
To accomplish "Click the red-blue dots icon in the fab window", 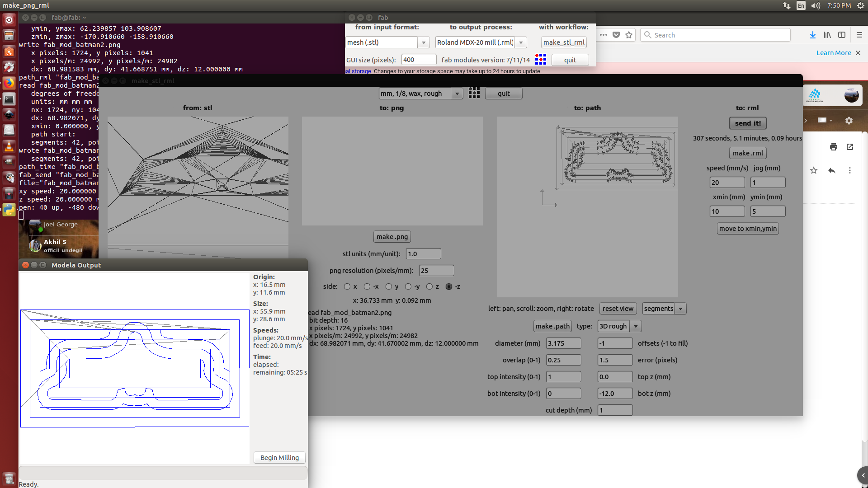I will pos(541,60).
